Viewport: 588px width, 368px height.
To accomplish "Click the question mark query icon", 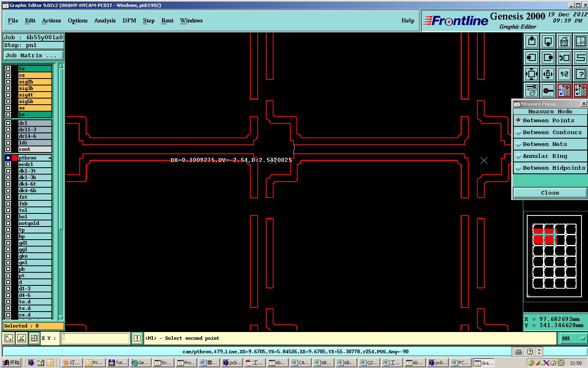I will click(580, 74).
